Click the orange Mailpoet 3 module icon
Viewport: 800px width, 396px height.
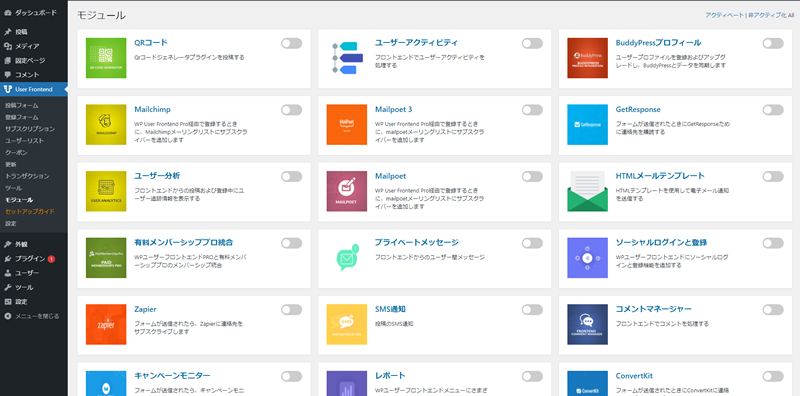pyautogui.click(x=347, y=125)
